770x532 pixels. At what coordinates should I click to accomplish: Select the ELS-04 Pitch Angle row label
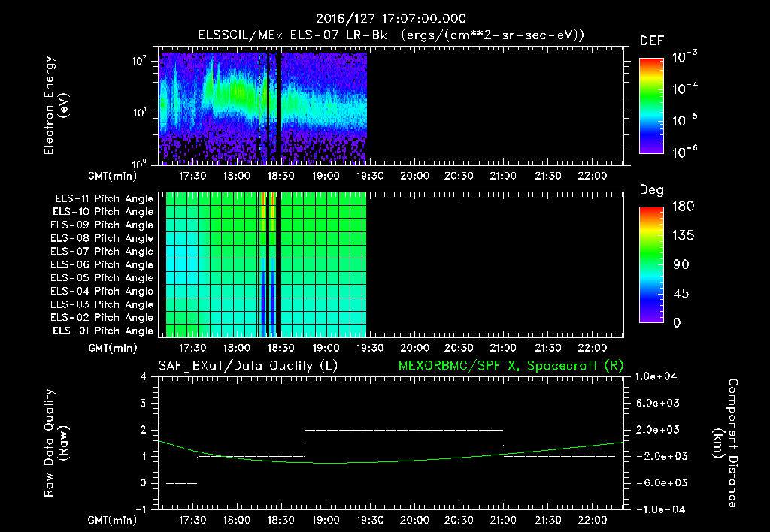(102, 291)
